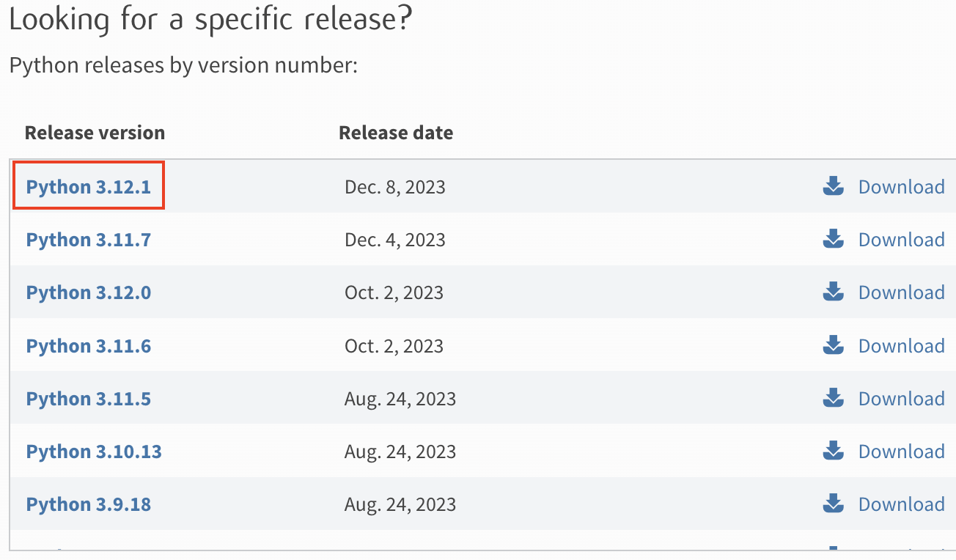The image size is (956, 560).
Task: Open the Python 3.12.1 release page
Action: (x=89, y=187)
